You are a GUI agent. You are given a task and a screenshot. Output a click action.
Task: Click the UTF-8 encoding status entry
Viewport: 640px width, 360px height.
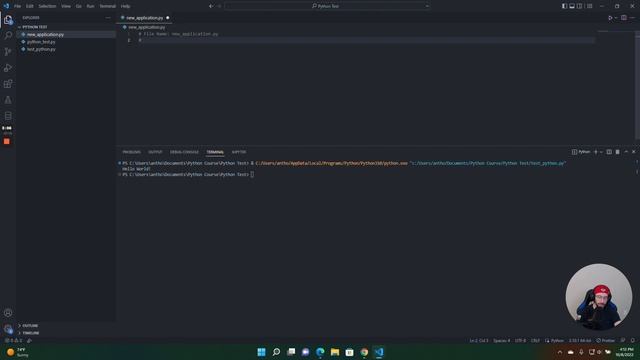coord(520,340)
